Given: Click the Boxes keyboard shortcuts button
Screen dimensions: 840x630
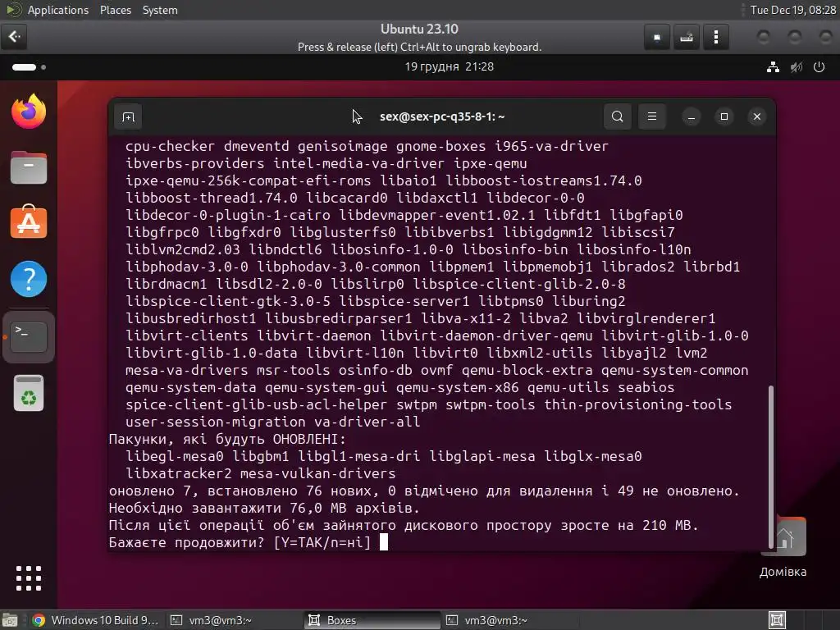Looking at the screenshot, I should (687, 37).
